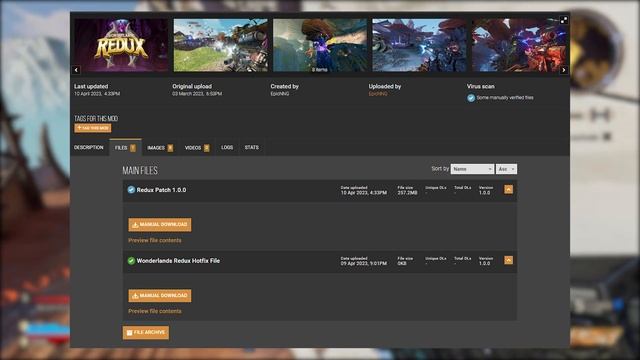This screenshot has height=360, width=640.
Task: Click Manual Download for Redux Patch 1.0.0
Action: point(160,225)
